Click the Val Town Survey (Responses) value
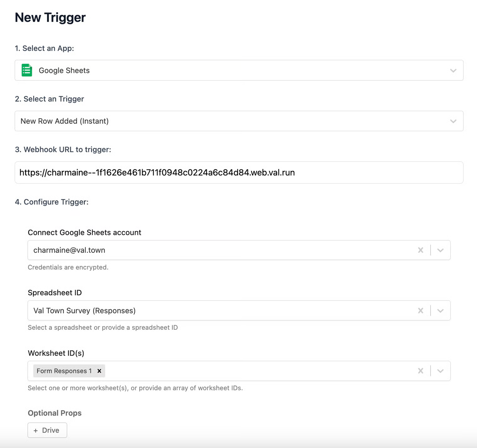The width and height of the screenshot is (477, 448). click(x=84, y=311)
